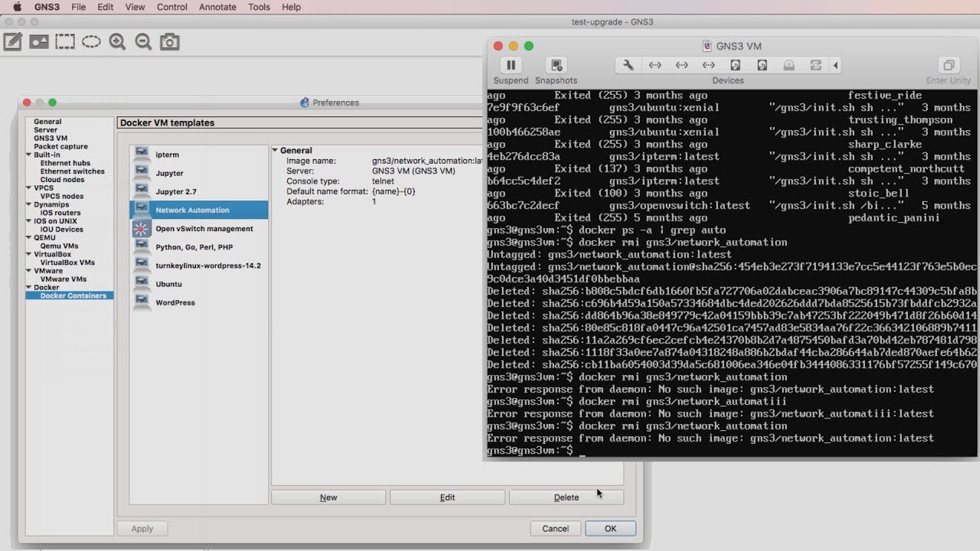980x551 pixels.
Task: Click the Ubuntu template computer icon
Action: [142, 283]
